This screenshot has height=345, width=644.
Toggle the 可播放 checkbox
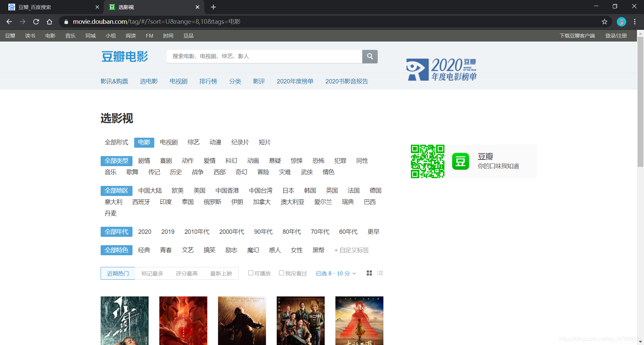251,273
